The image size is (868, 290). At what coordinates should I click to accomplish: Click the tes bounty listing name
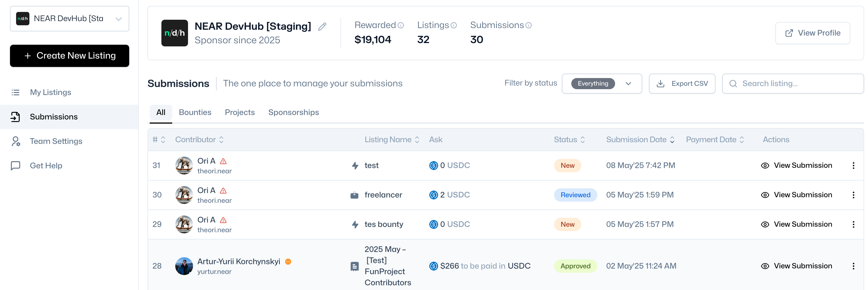384,224
